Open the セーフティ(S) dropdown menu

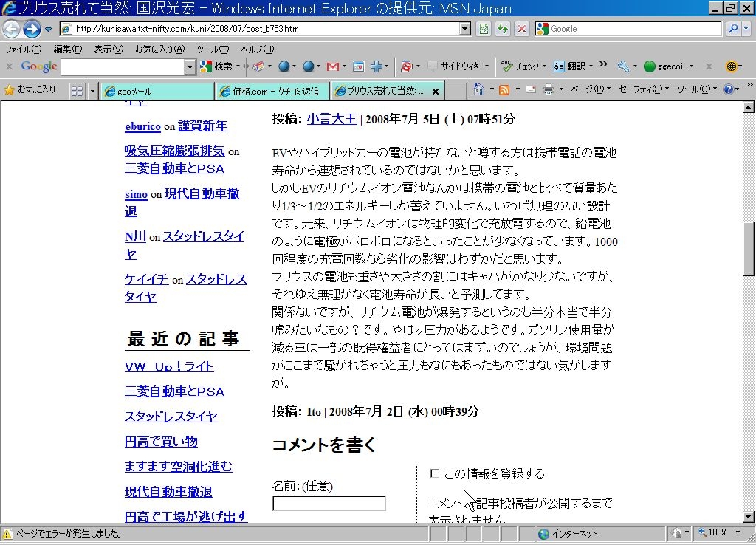point(644,89)
